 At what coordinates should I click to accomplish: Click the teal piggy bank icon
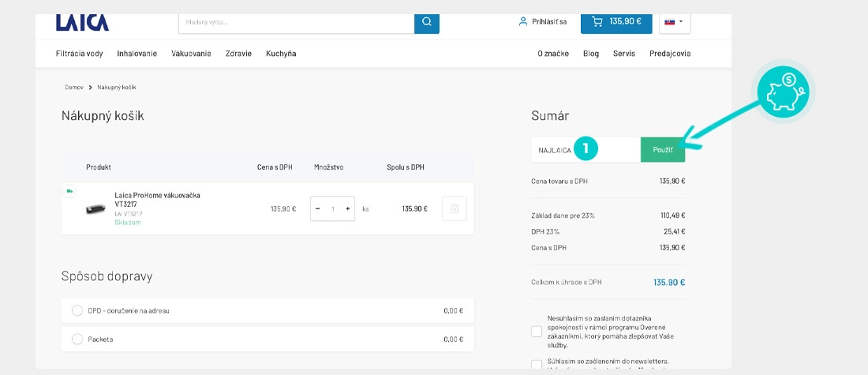tap(784, 92)
